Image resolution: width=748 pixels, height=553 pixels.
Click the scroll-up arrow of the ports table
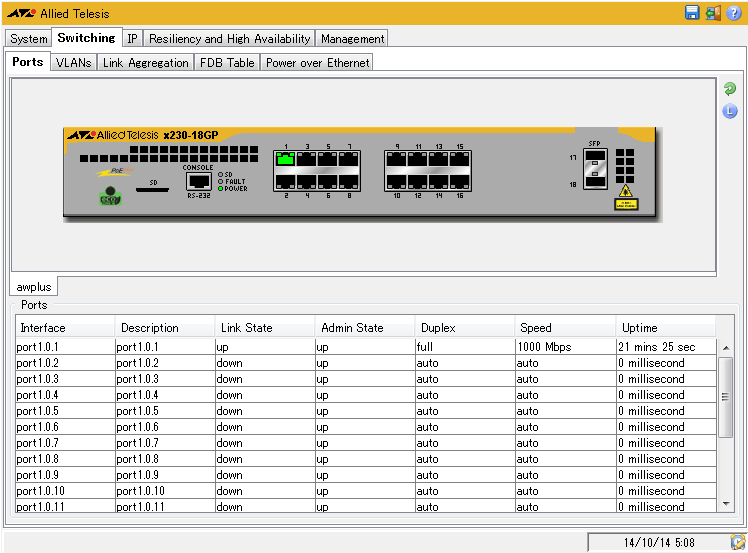click(725, 348)
